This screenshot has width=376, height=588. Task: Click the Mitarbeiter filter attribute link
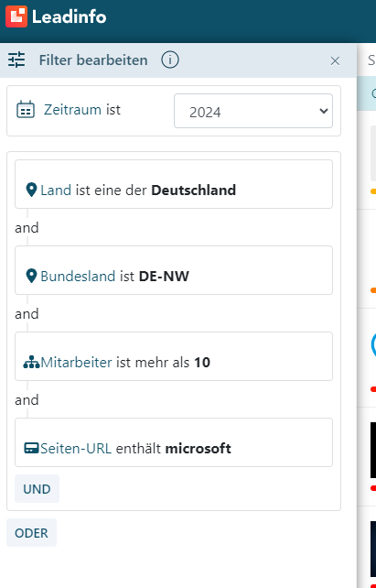77,363
